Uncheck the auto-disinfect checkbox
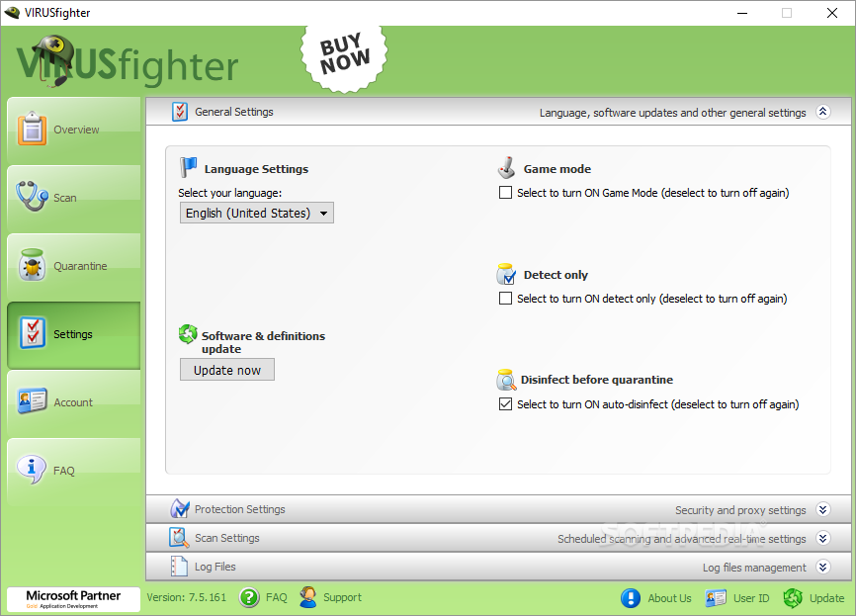 [505, 404]
